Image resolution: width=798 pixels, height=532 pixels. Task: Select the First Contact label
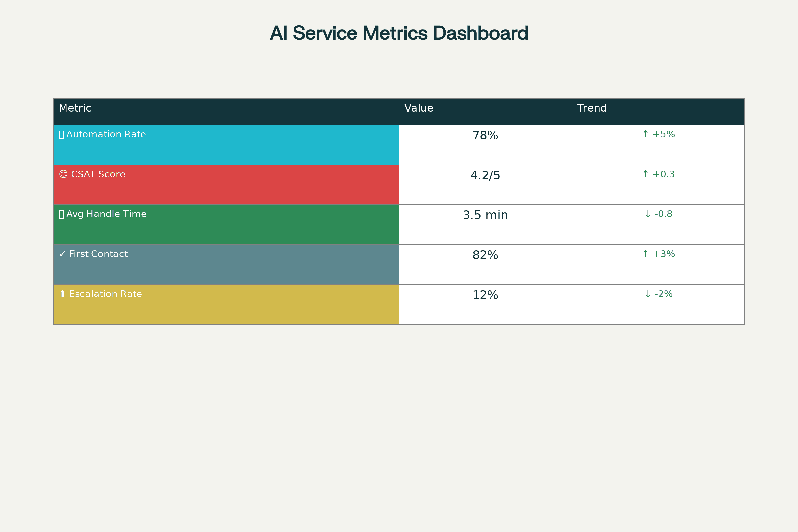coord(98,254)
